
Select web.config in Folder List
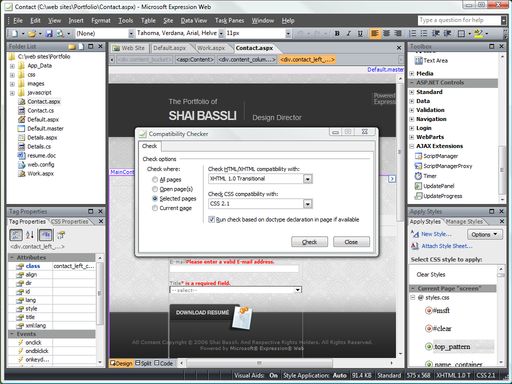41,165
